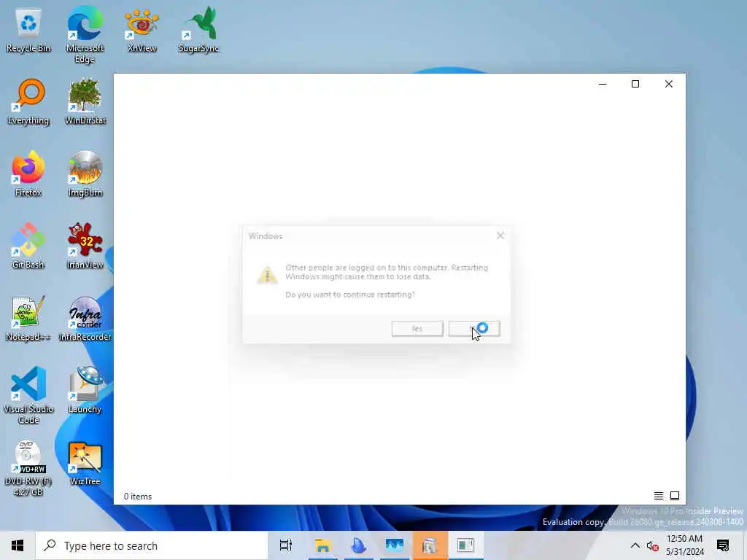
Task: Select the Firefox desktop shortcut
Action: (x=28, y=174)
